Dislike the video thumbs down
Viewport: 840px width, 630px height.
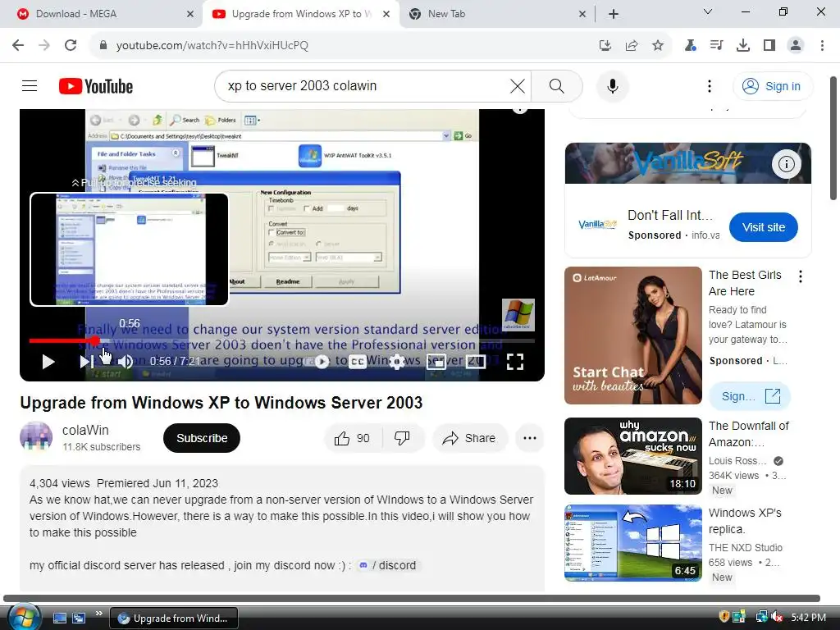tap(402, 438)
